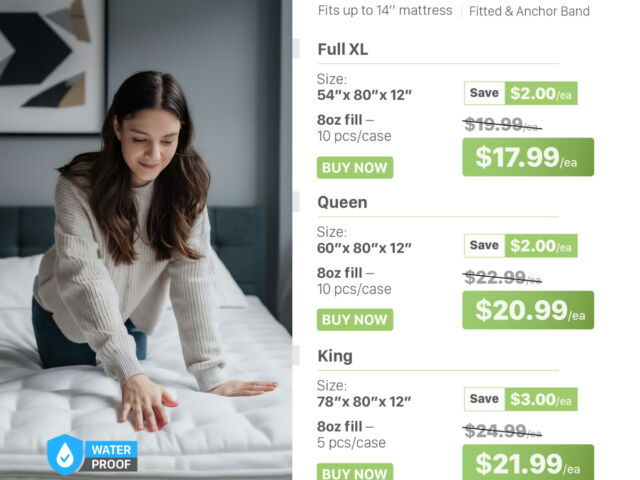Click the Save $2.00 badge for Queen
This screenshot has width=640, height=480.
520,246
